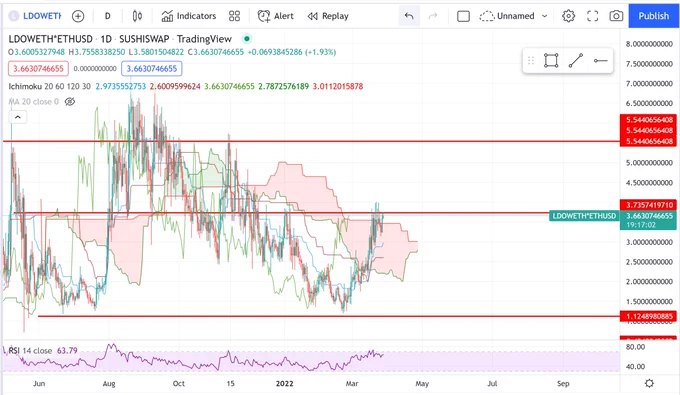Viewport: 680px width, 395px height.
Task: Click the cloud save layout icon
Action: pyautogui.click(x=487, y=16)
